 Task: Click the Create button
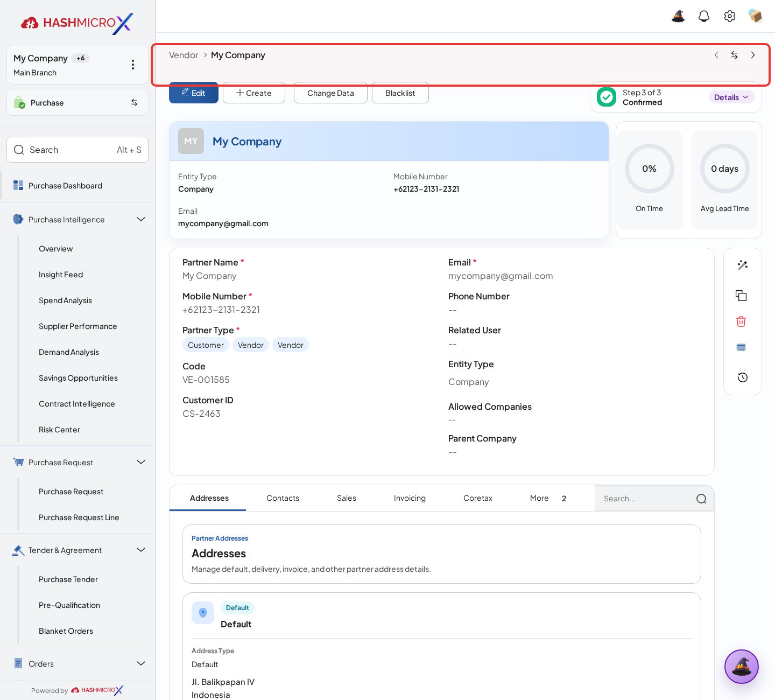[x=254, y=93]
